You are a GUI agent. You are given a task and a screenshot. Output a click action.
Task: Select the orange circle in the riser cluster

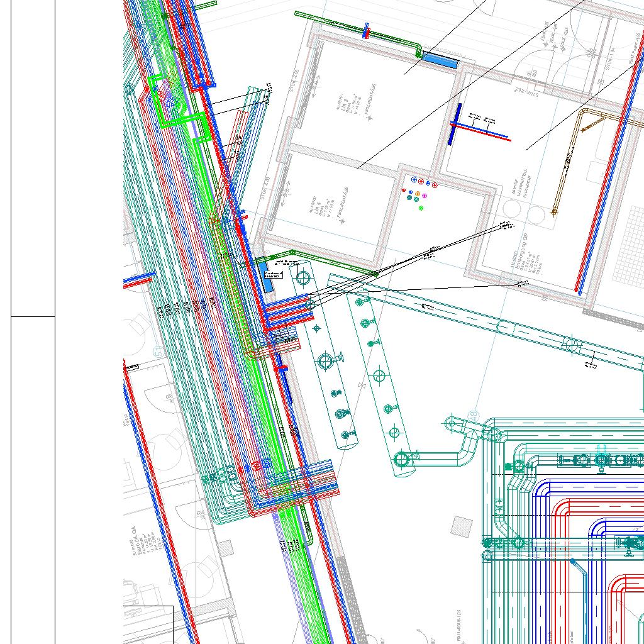tap(418, 194)
